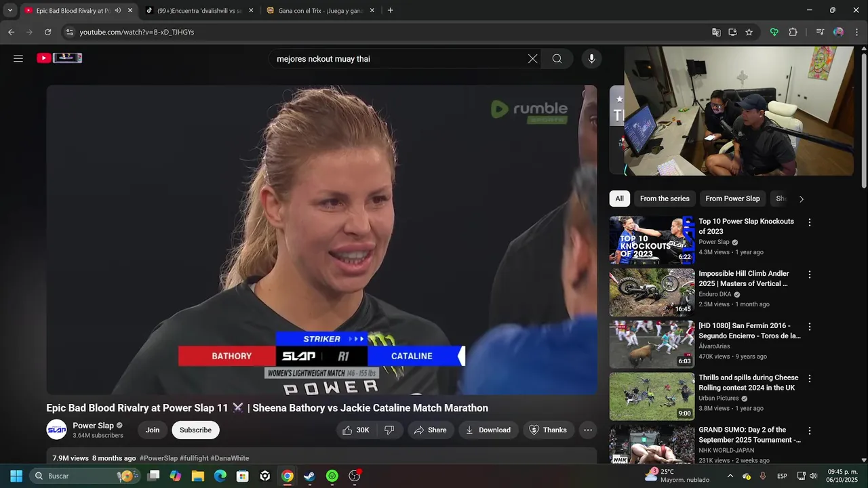The image size is (868, 488).
Task: Open options for Cheese Rolling contest video
Action: tap(809, 378)
